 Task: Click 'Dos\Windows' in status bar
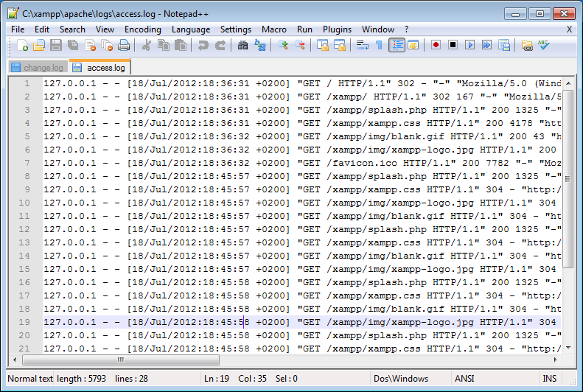[x=401, y=379]
